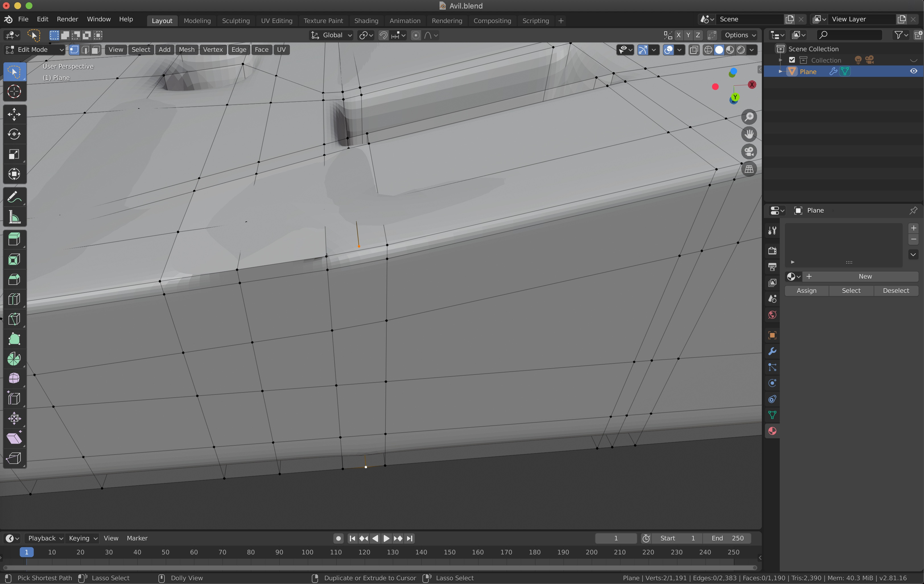
Task: Open the Render menu
Action: tap(67, 19)
